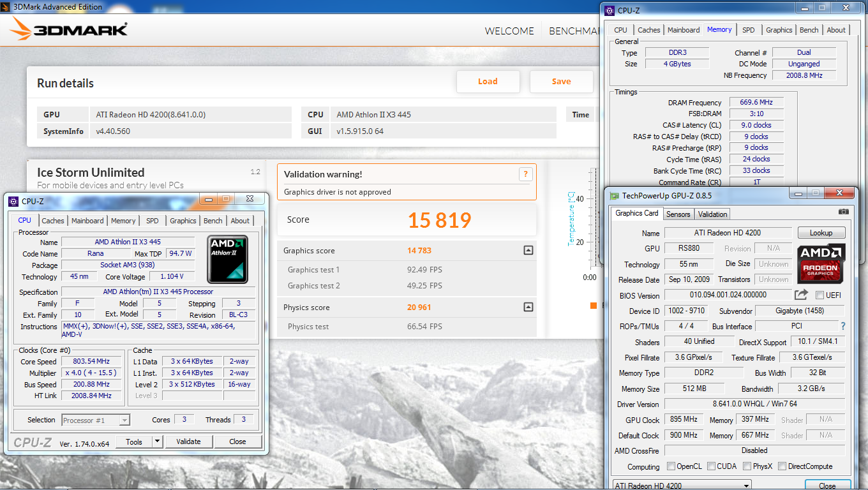Click the title icon of the CPU-Z processor window
Viewport: 868px width, 490px height.
pos(13,201)
